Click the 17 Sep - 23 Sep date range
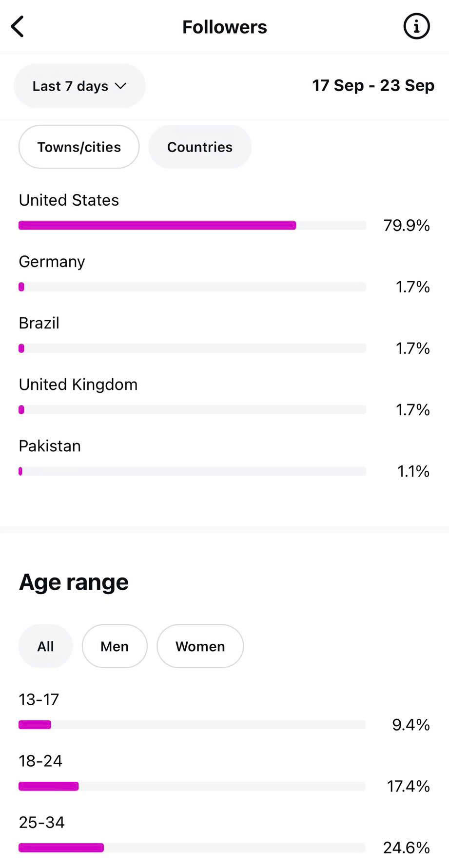Screen dimensions: 449x868 373,86
